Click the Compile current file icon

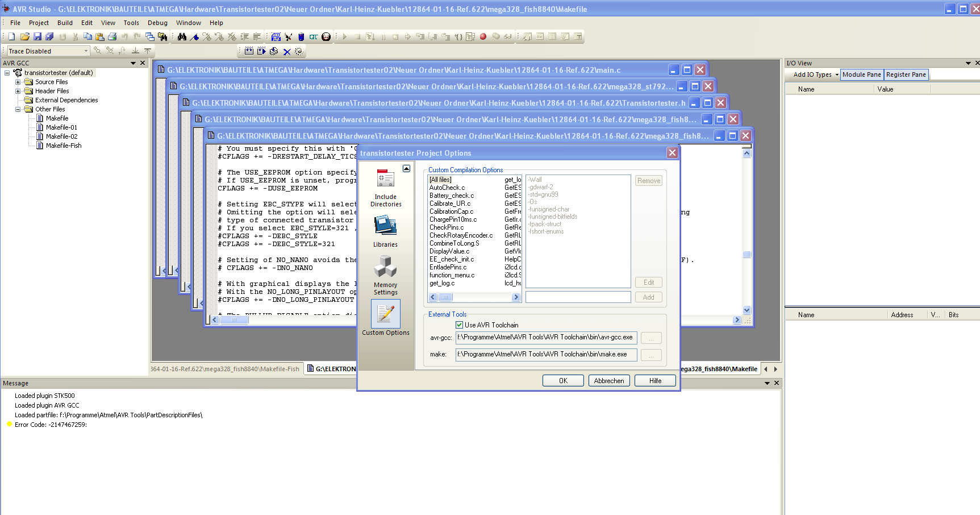[274, 51]
